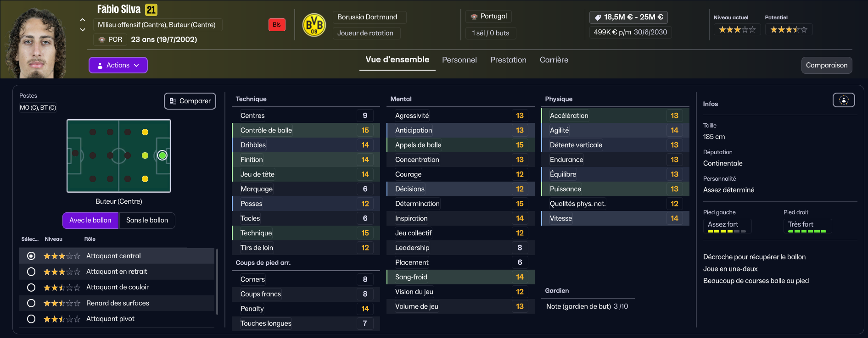Screen dimensions: 868x338
Task: Select the Renard des surfaces role radio
Action: coord(31,303)
